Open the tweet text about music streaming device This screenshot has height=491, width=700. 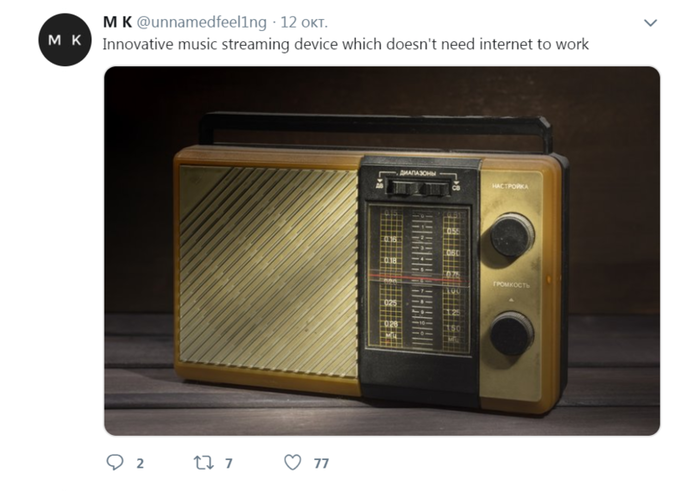pos(346,44)
